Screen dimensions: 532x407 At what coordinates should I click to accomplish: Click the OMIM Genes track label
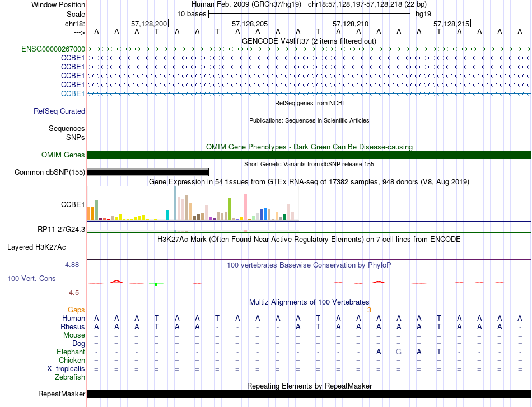click(63, 155)
